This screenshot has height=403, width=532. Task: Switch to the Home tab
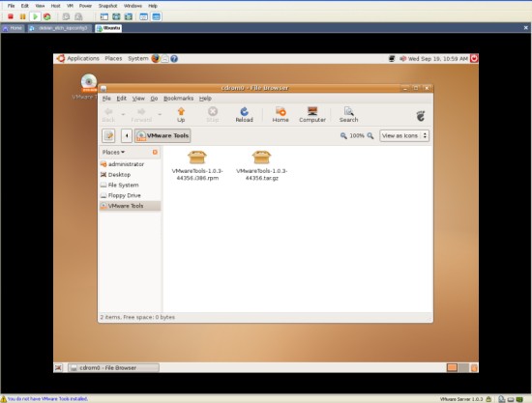point(13,28)
